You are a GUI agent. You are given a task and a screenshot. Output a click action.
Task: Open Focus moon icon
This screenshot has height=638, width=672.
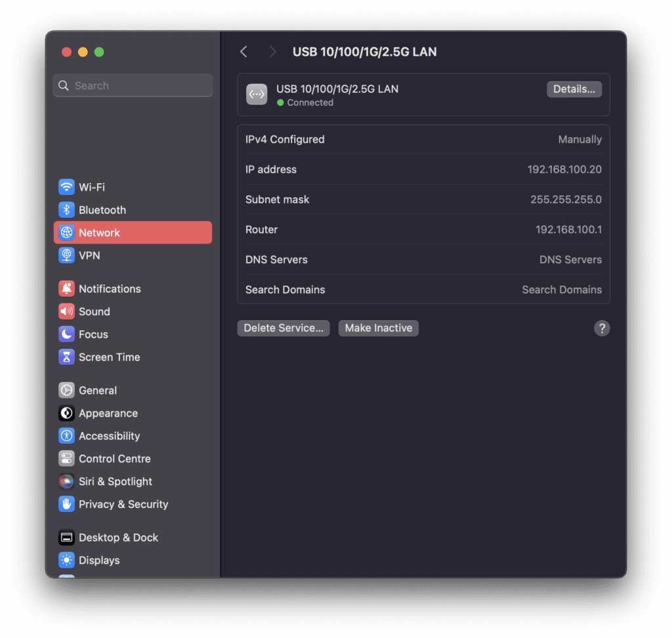[66, 334]
